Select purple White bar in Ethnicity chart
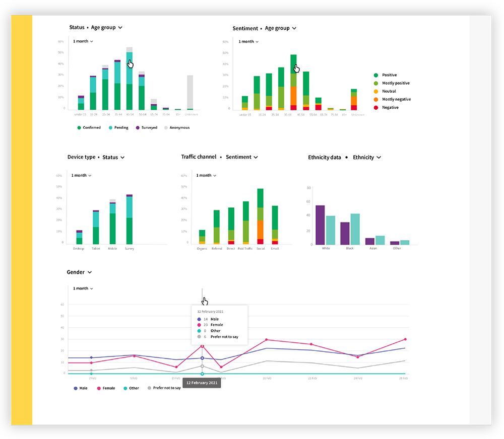This screenshot has width=504, height=439. coord(320,225)
